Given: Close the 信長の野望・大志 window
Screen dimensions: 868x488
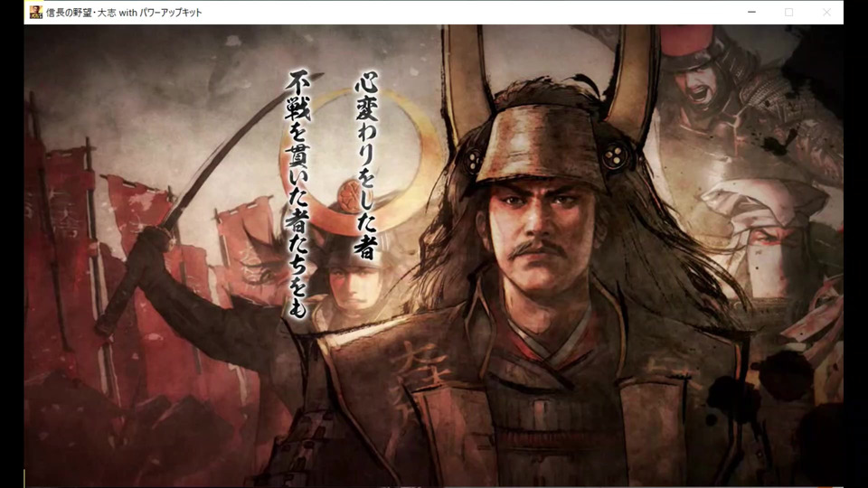Looking at the screenshot, I should (x=826, y=12).
